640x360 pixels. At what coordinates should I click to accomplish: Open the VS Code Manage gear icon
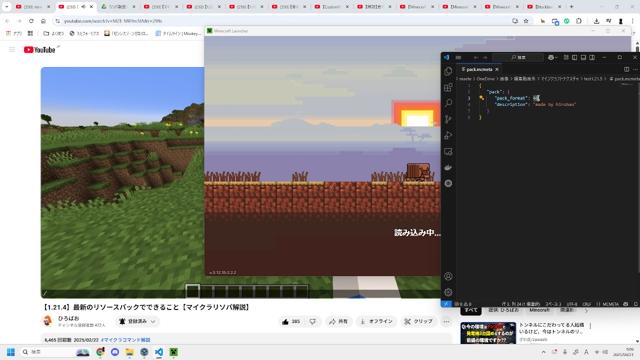tap(448, 292)
